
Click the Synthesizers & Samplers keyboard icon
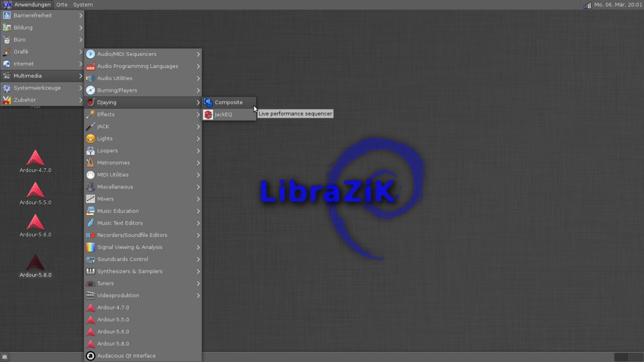pos(91,271)
